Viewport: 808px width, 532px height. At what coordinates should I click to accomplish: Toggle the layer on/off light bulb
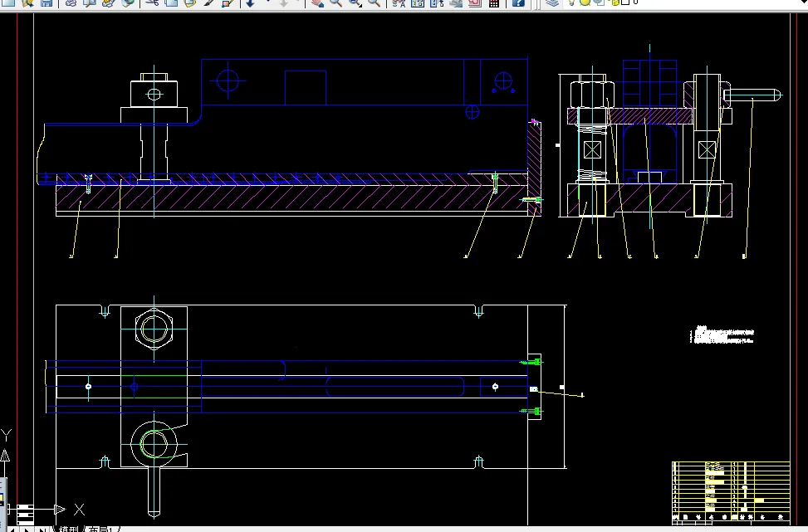pyautogui.click(x=571, y=2)
